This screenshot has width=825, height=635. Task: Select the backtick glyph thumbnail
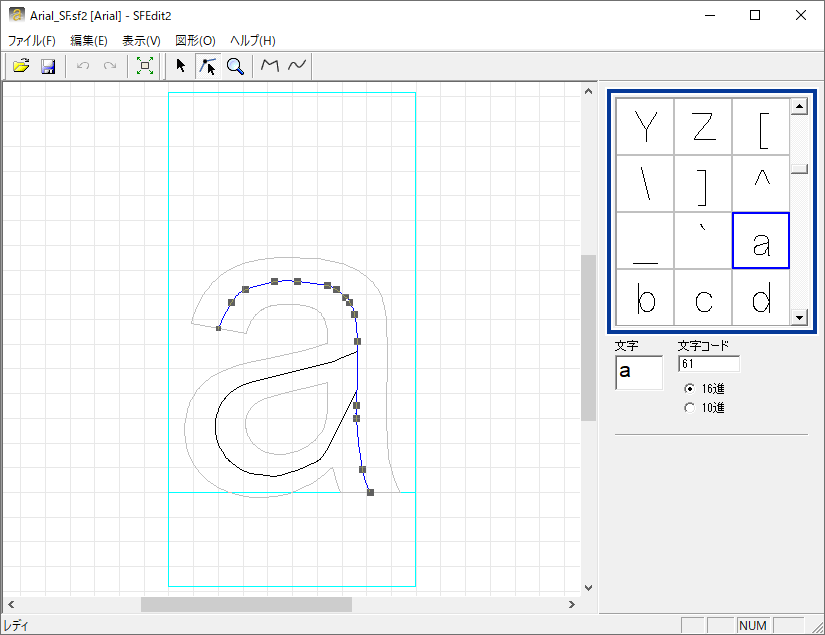click(703, 241)
